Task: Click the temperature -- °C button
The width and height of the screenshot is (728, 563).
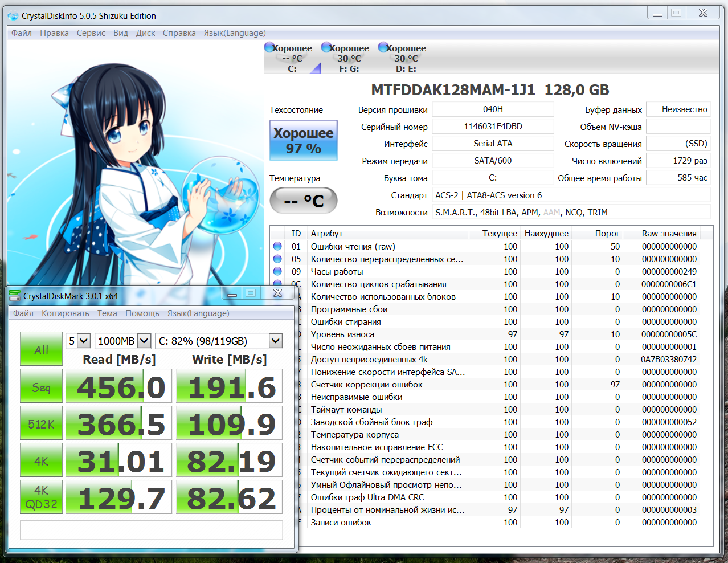Action: point(304,201)
